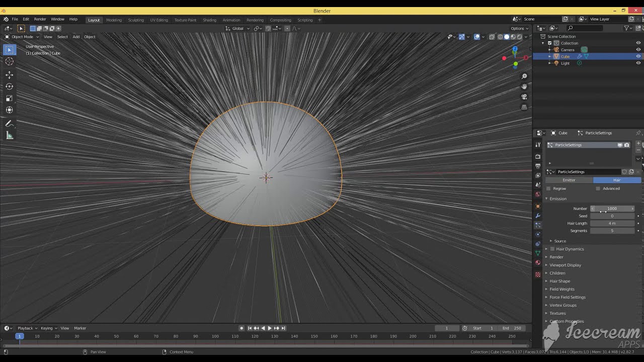Viewport: 644px width, 362px height.
Task: Toggle Regrow checkbox
Action: 548,189
